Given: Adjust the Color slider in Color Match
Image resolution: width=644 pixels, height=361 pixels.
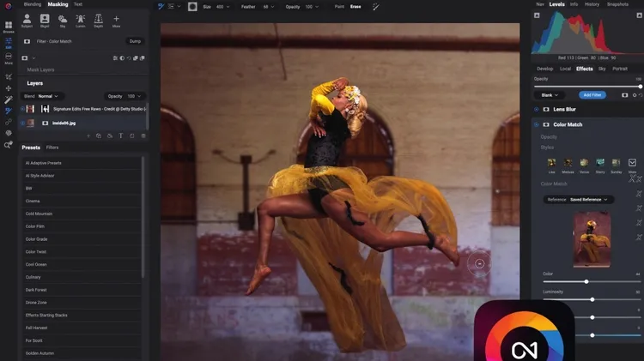Looking at the screenshot, I should (586, 281).
